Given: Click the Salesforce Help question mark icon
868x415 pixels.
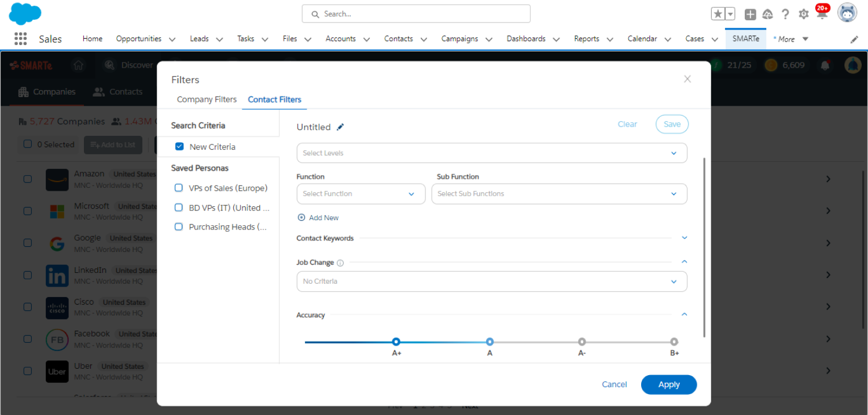Looking at the screenshot, I should coord(785,14).
